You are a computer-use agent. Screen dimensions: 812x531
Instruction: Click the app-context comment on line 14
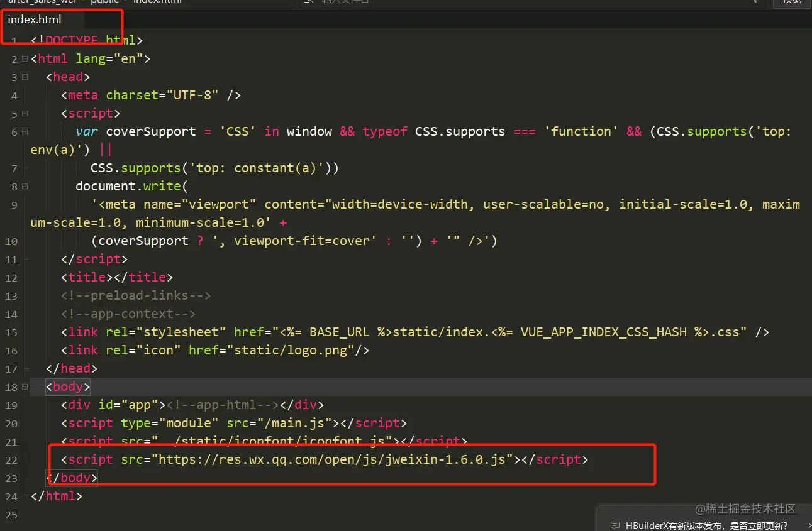point(128,314)
